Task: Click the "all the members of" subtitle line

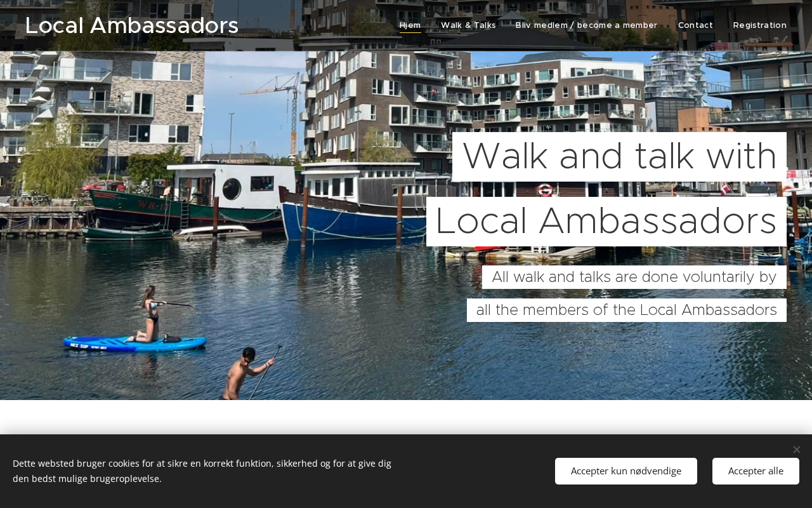Action: 627,310
